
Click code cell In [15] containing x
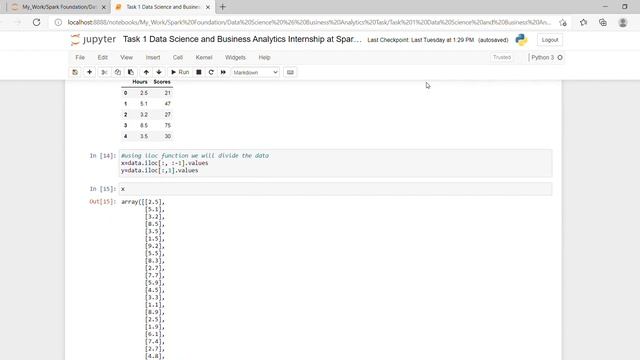point(336,189)
